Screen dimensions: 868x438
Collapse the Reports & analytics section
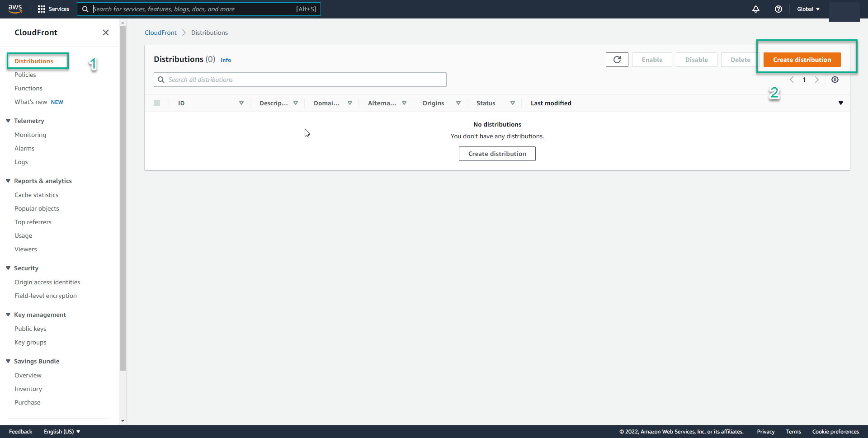click(8, 181)
